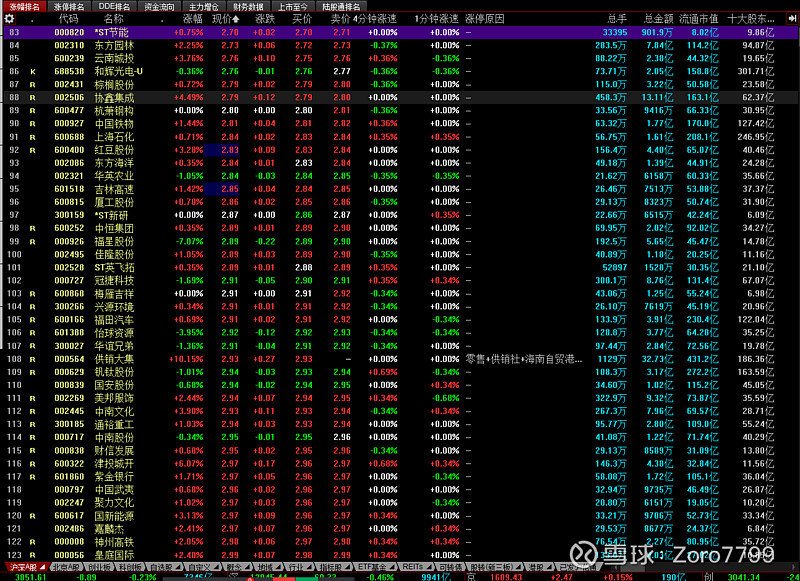Select stock 皇庭国际 in the list
The image size is (800, 581).
[114, 555]
